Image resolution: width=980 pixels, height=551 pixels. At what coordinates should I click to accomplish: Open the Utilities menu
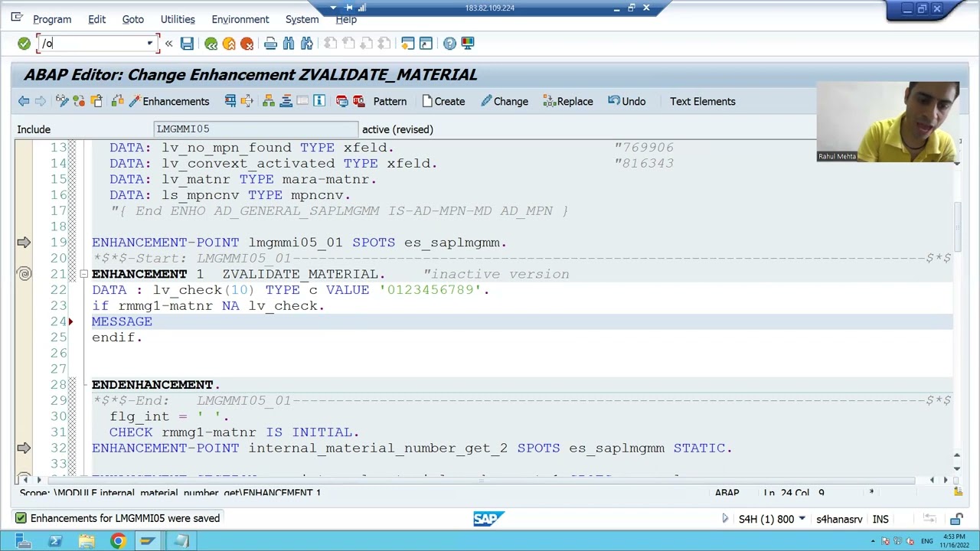pyautogui.click(x=178, y=19)
